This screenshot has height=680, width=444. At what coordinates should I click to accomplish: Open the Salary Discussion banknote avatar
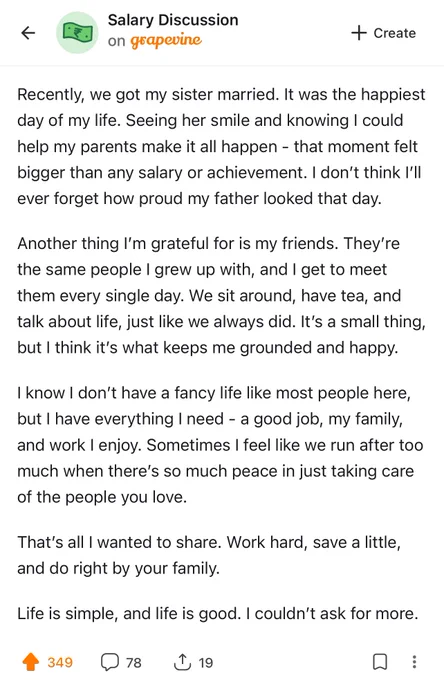[x=78, y=33]
